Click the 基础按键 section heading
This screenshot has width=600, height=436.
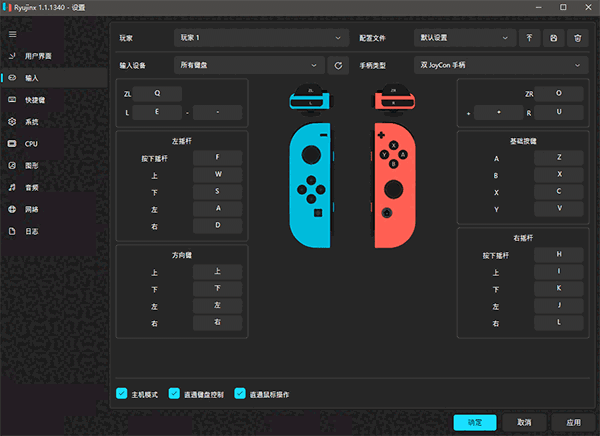(523, 141)
